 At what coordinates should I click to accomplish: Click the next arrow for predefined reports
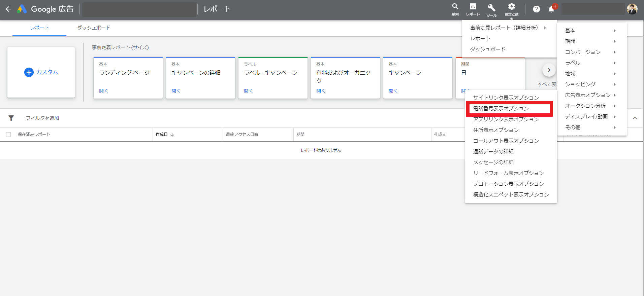(549, 70)
